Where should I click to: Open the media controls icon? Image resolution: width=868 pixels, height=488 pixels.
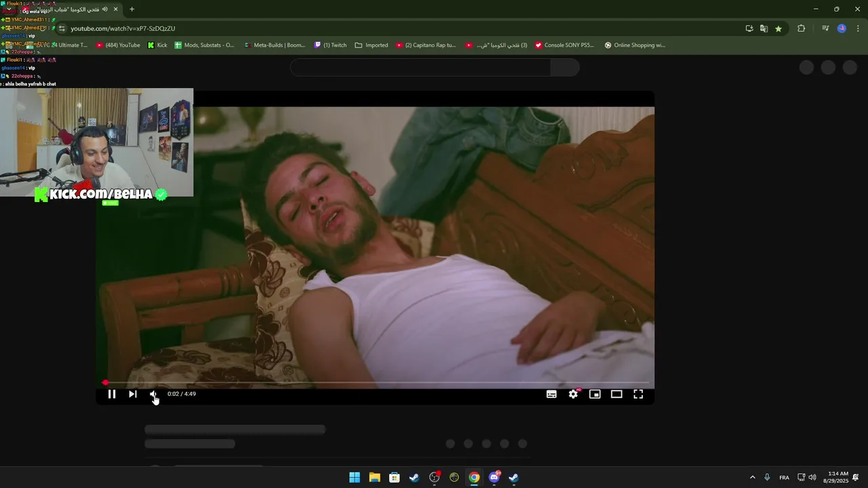825,28
